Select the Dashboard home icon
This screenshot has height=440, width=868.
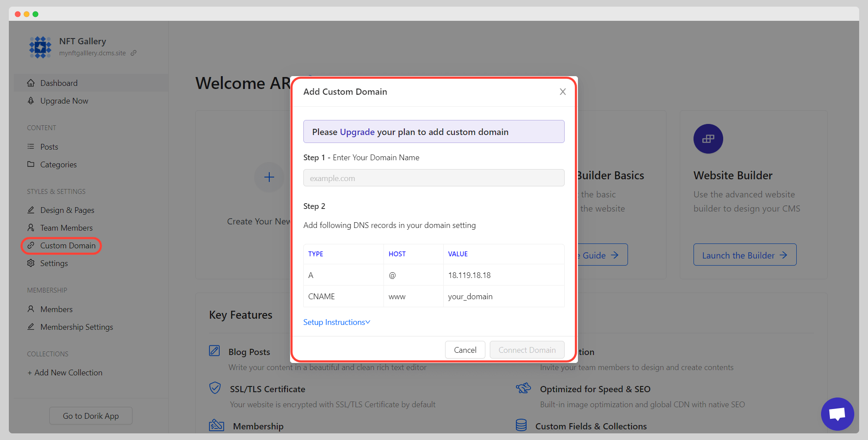click(31, 83)
